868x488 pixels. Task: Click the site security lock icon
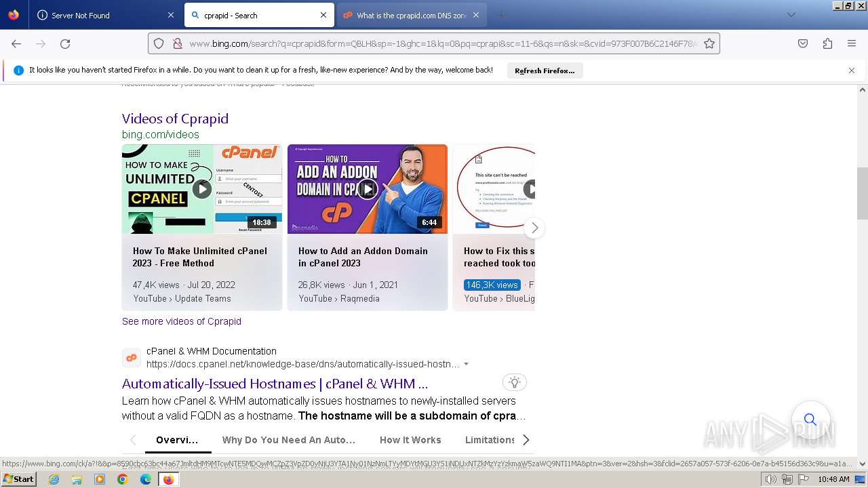pyautogui.click(x=177, y=43)
